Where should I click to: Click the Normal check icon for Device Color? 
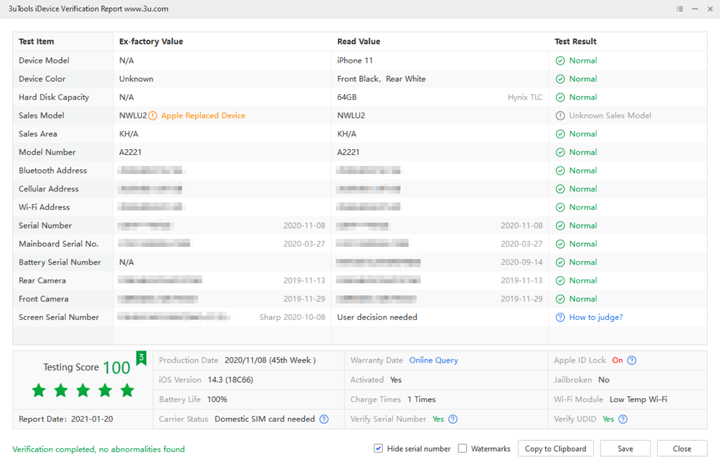point(560,79)
